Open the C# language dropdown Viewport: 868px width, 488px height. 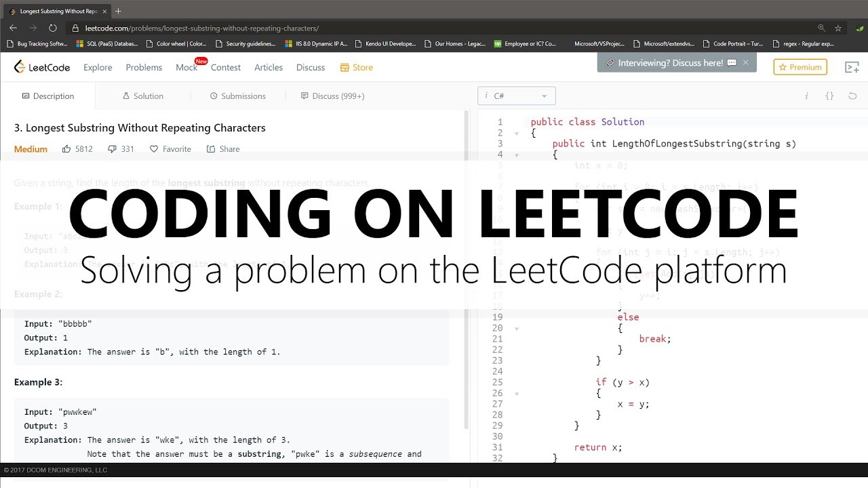[517, 96]
